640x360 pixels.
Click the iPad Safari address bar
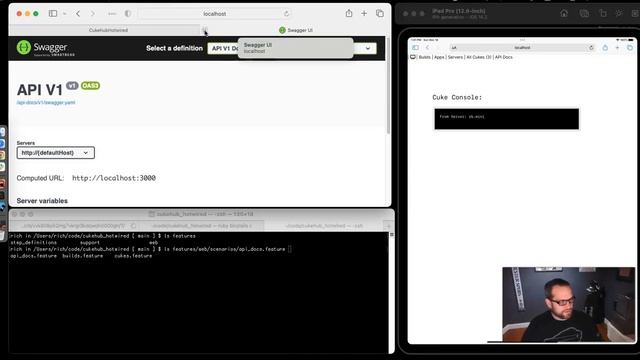(x=522, y=48)
